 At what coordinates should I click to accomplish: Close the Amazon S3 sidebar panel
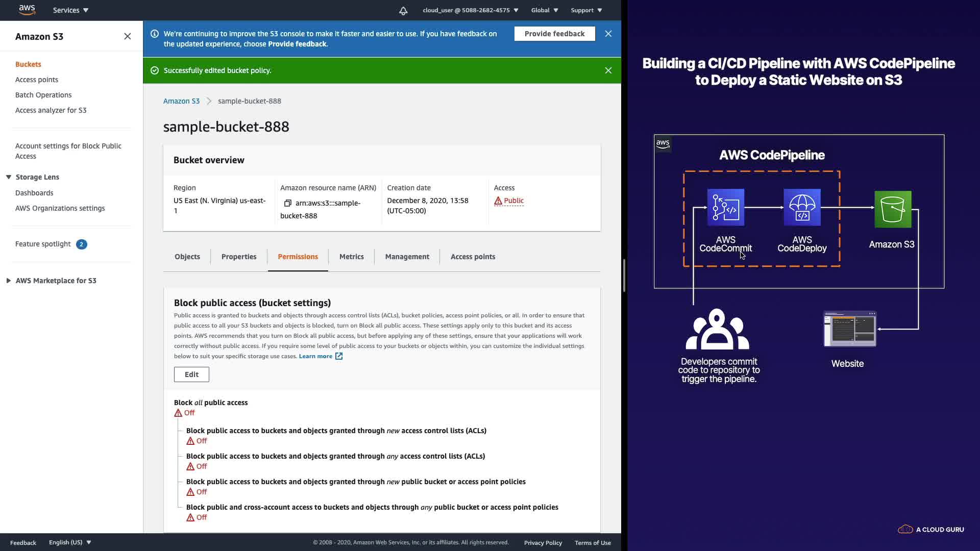127,36
